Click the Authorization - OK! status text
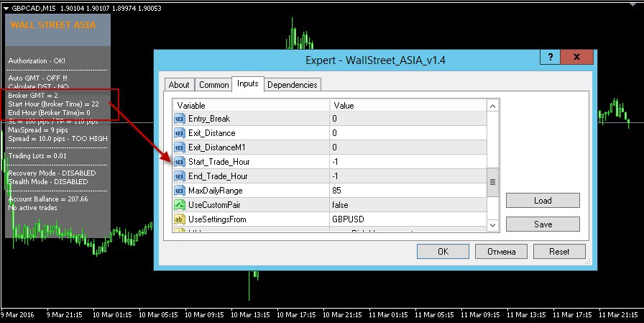 (x=37, y=61)
